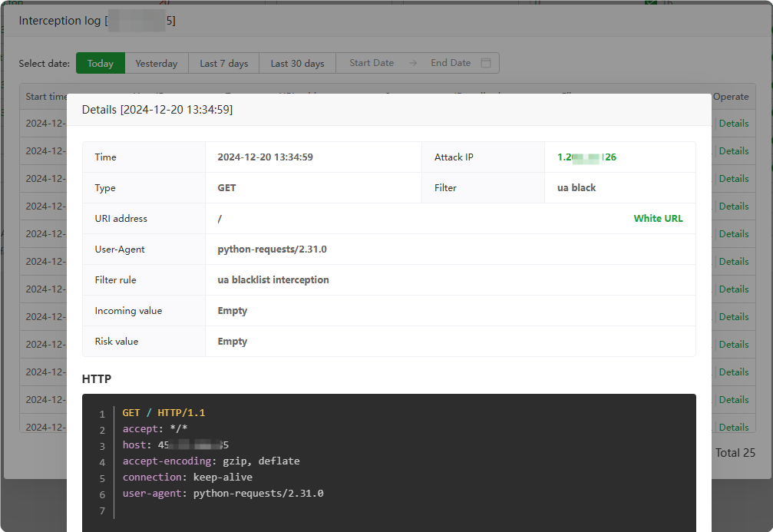Open Details link in second log row
This screenshot has height=532, width=773.
733,151
